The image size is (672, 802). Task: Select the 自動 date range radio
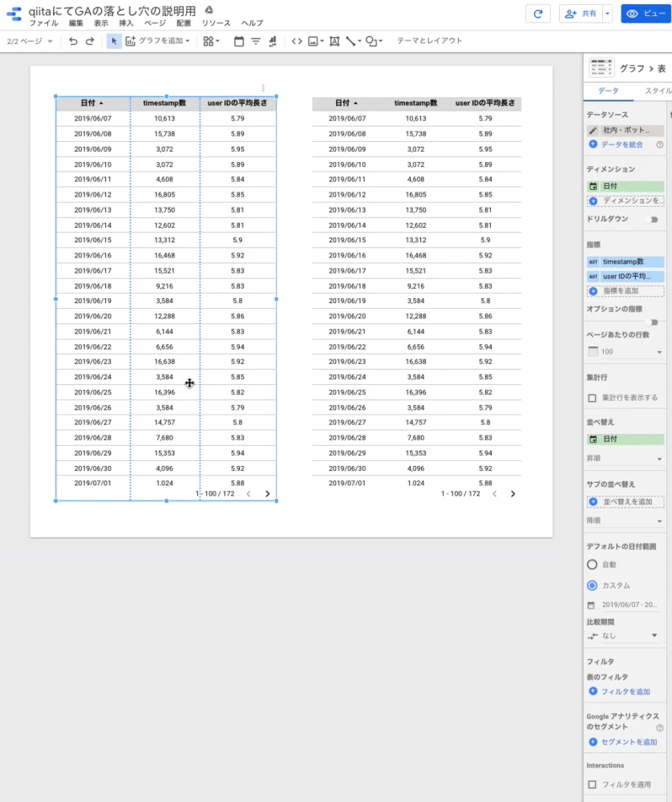[x=593, y=565]
